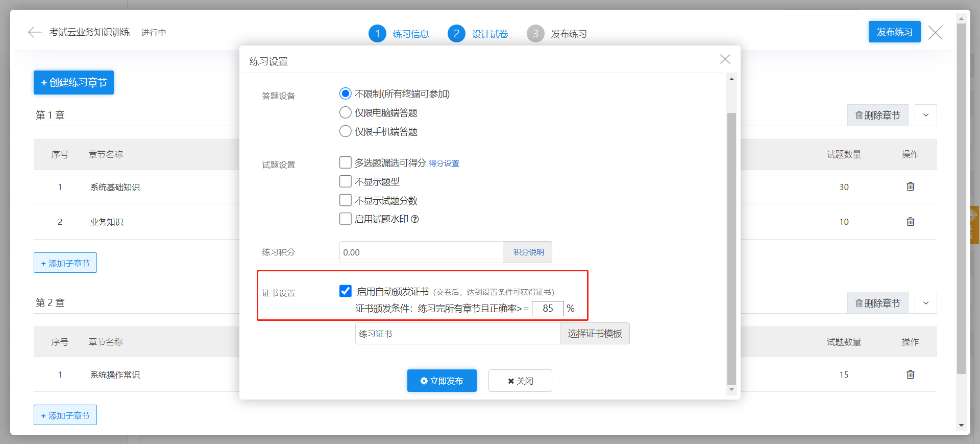This screenshot has height=444, width=980.
Task: Expand dropdown next to 删除章节 in chapter 1
Action: coord(925,115)
